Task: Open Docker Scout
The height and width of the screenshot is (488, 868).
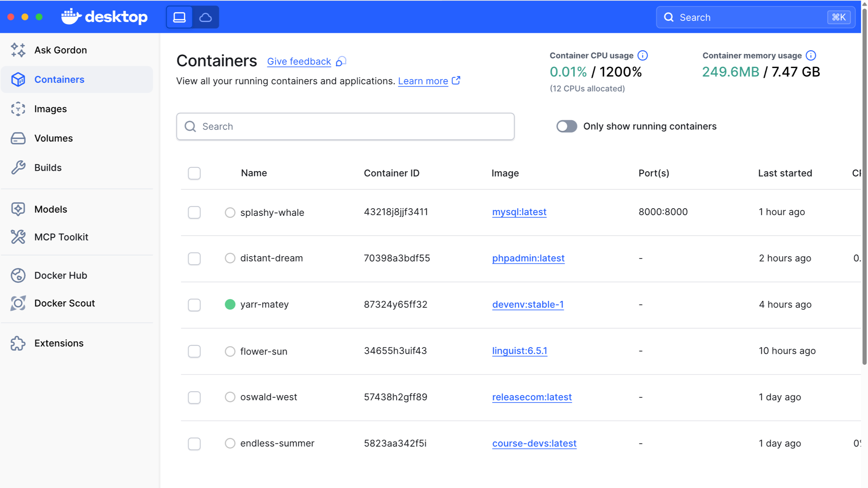Action: pyautogui.click(x=64, y=303)
